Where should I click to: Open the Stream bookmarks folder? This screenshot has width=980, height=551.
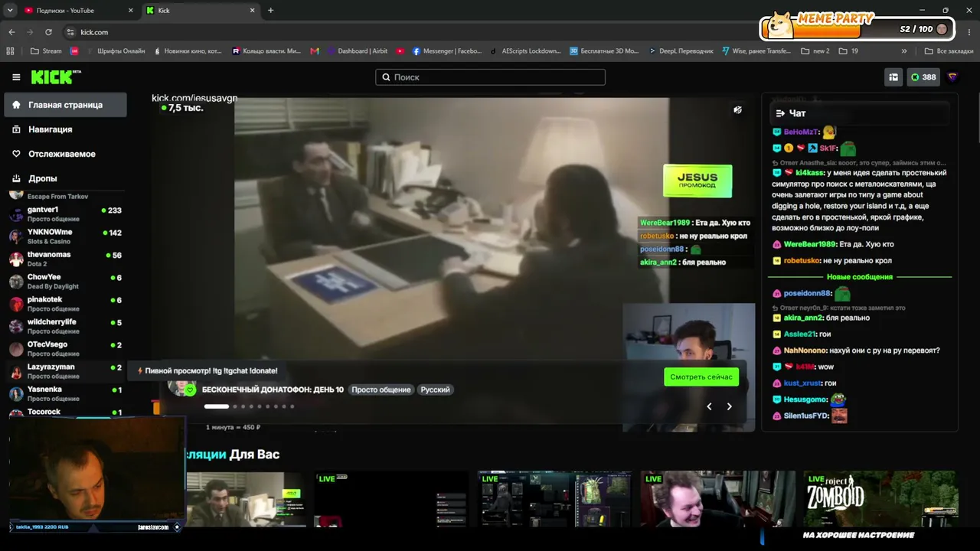click(x=46, y=51)
